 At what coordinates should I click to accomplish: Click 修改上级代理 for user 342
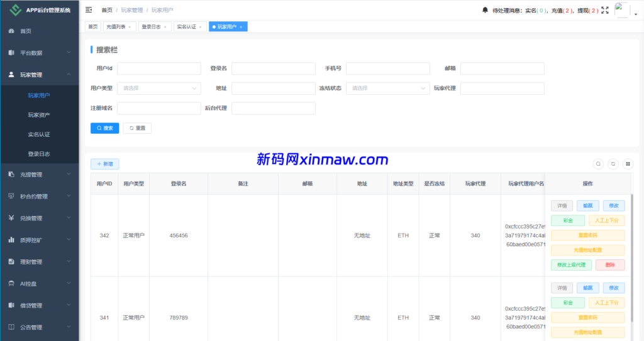tap(571, 264)
